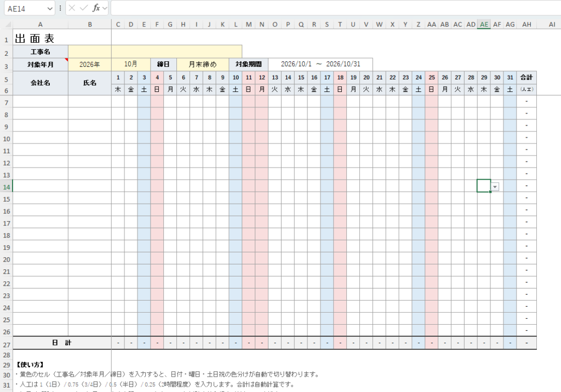Click the 【使い方】 heading text
Image resolution: width=561 pixels, height=392 pixels.
point(30,365)
